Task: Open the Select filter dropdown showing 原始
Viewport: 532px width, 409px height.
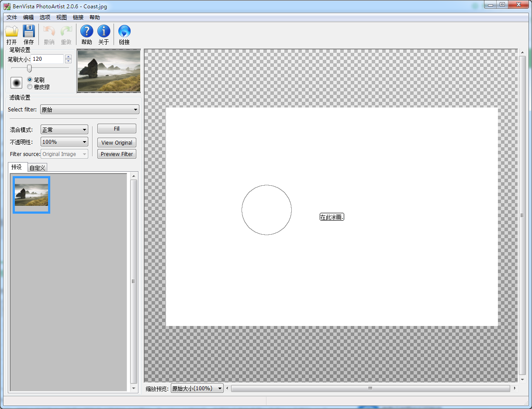Action: tap(90, 110)
